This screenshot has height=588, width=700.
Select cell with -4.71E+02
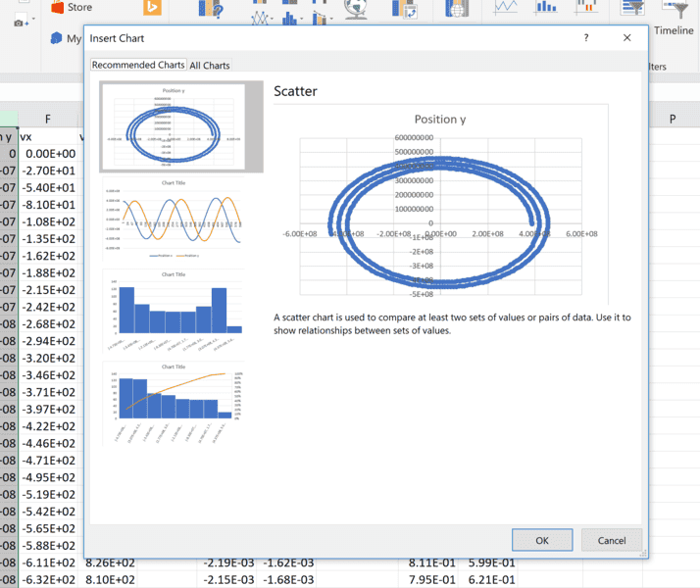click(48, 461)
